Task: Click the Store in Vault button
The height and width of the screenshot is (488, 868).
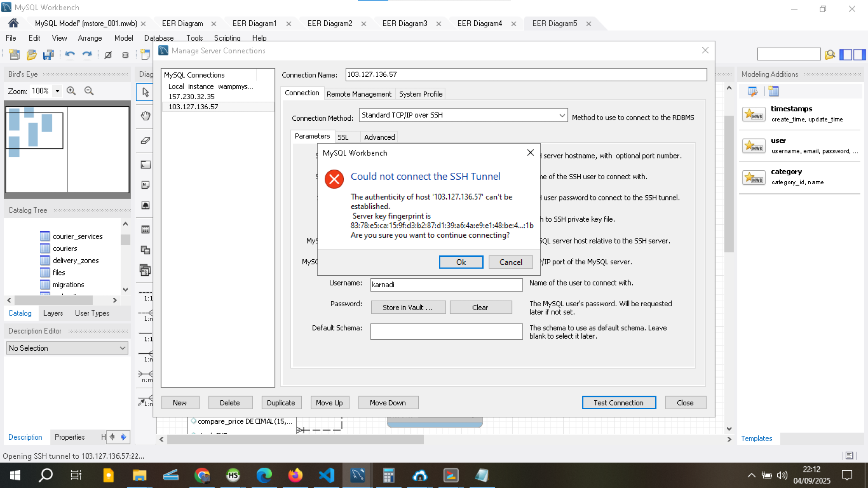Action: click(x=408, y=308)
